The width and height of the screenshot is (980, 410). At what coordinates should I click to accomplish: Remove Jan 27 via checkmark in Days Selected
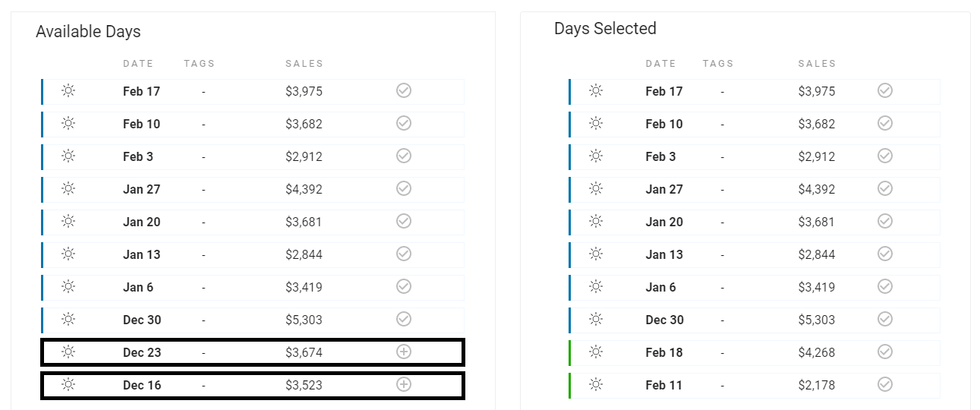point(885,188)
